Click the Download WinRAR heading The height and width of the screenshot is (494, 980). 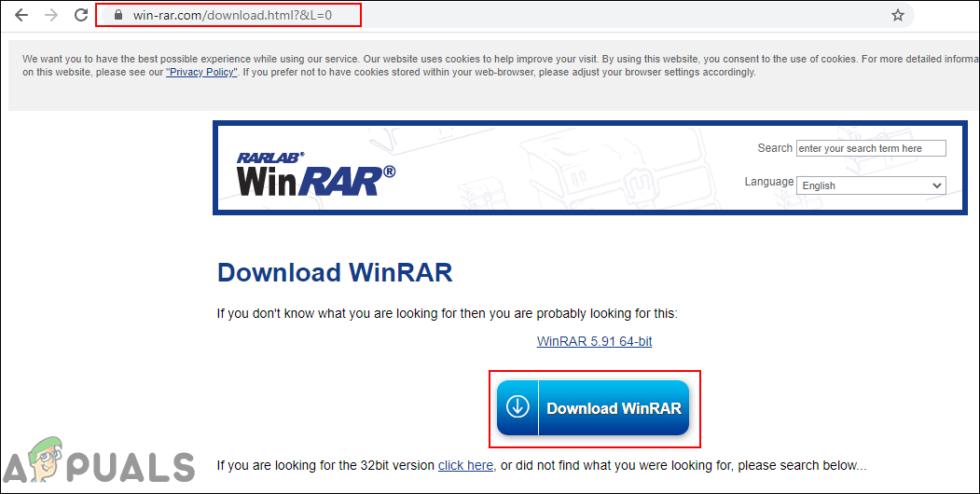click(335, 273)
